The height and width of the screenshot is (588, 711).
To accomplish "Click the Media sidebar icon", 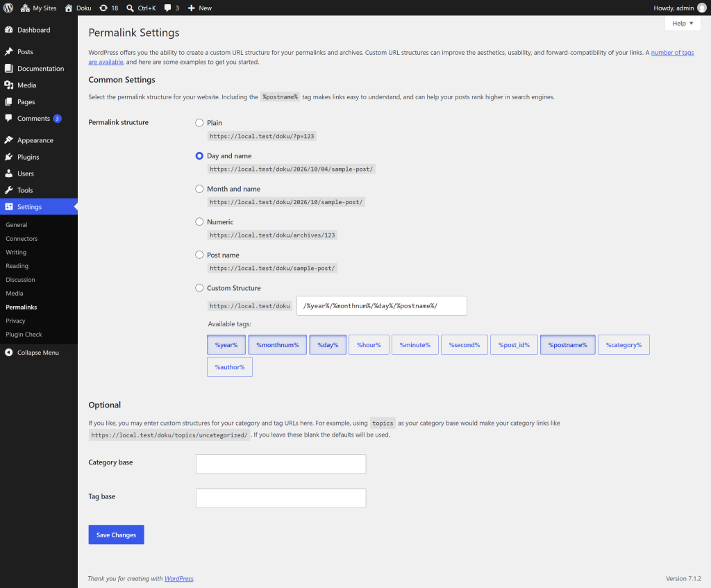I will click(x=8, y=85).
